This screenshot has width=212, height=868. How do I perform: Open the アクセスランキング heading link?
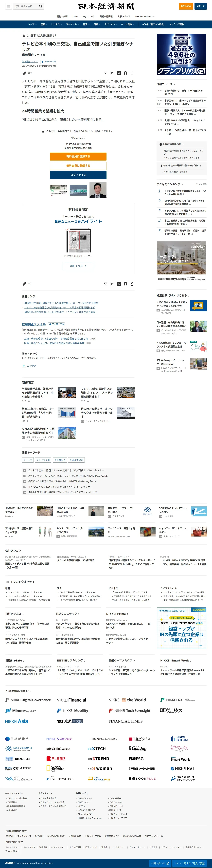170,184
